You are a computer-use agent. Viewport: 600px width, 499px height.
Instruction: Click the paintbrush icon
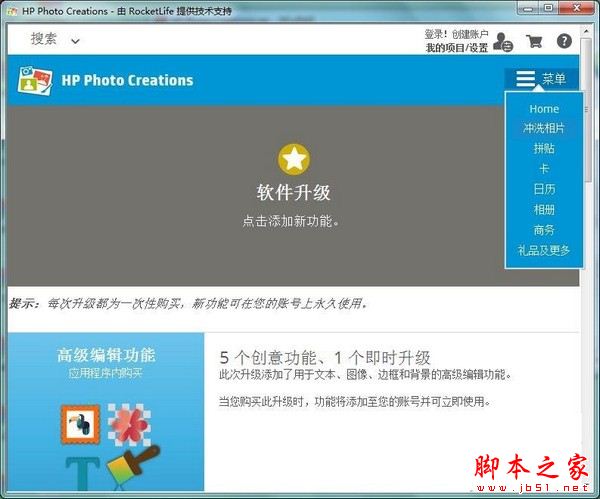[x=132, y=465]
